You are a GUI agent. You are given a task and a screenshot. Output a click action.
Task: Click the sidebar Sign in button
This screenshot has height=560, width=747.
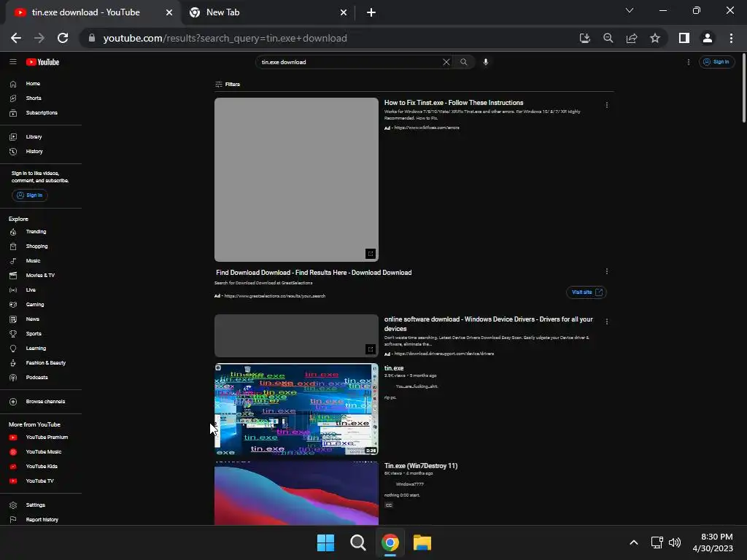coord(29,195)
